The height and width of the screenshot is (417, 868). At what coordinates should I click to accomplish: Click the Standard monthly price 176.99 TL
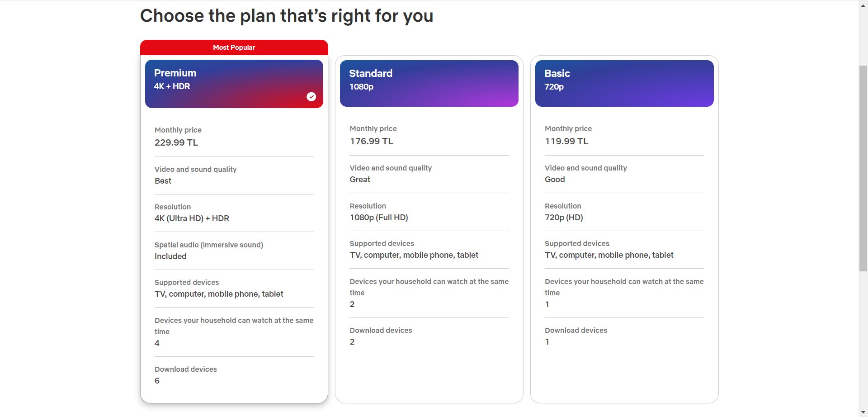pyautogui.click(x=372, y=141)
